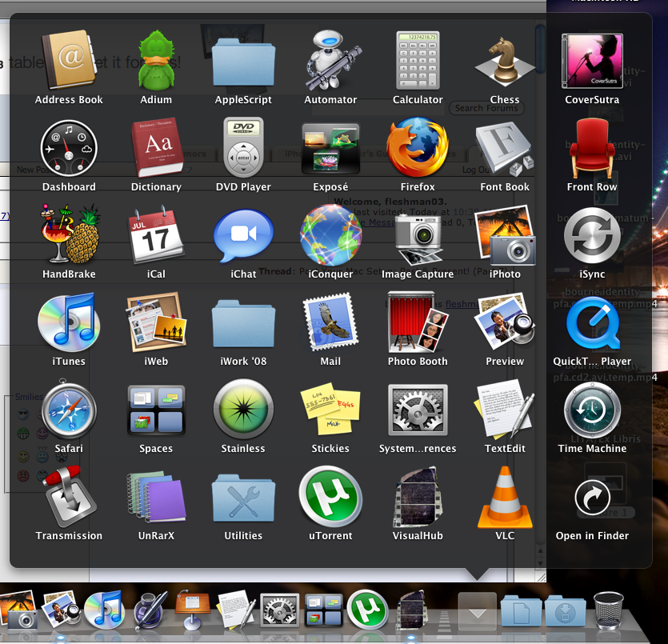Launch DVD Player
668x644 pixels.
243,147
